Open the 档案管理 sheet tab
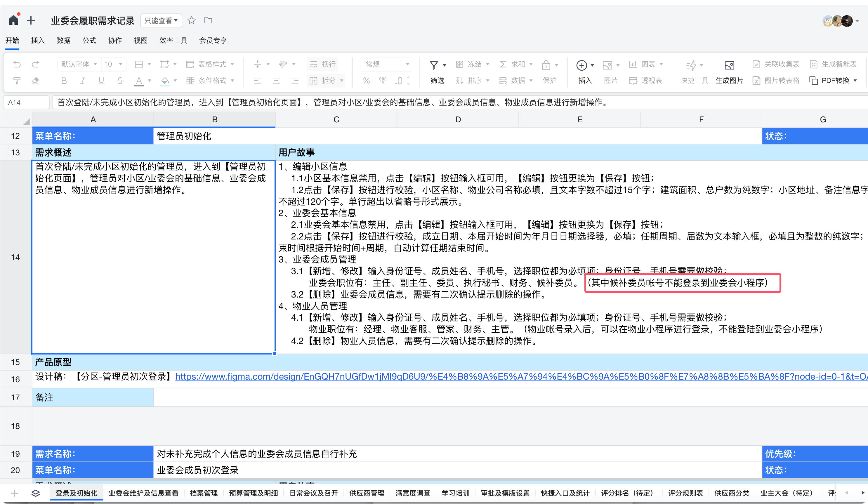The height and width of the screenshot is (504, 868). 204,493
